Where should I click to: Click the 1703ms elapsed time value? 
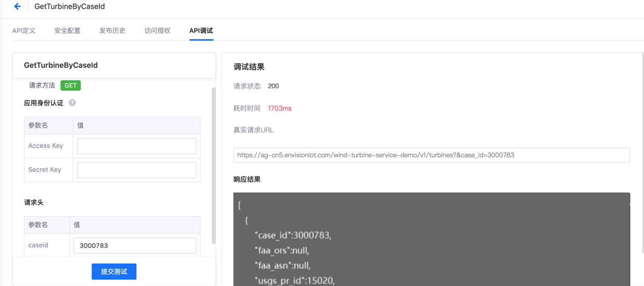click(280, 108)
